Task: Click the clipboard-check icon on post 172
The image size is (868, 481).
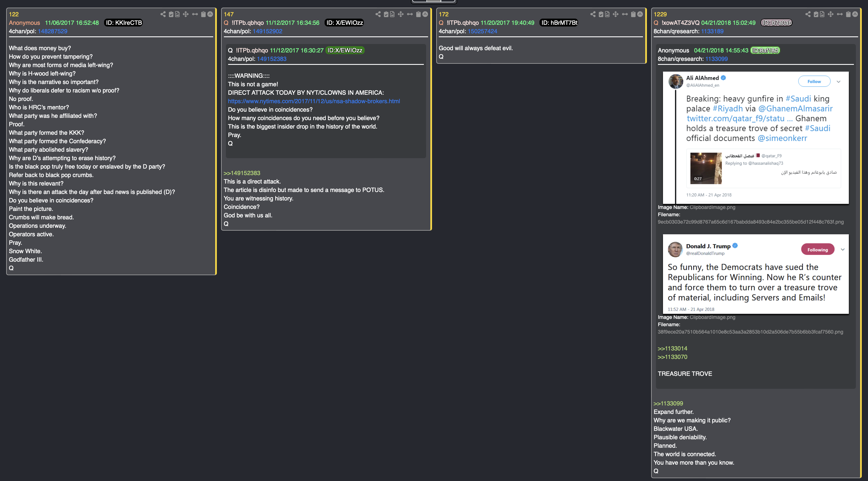Action: (x=601, y=14)
